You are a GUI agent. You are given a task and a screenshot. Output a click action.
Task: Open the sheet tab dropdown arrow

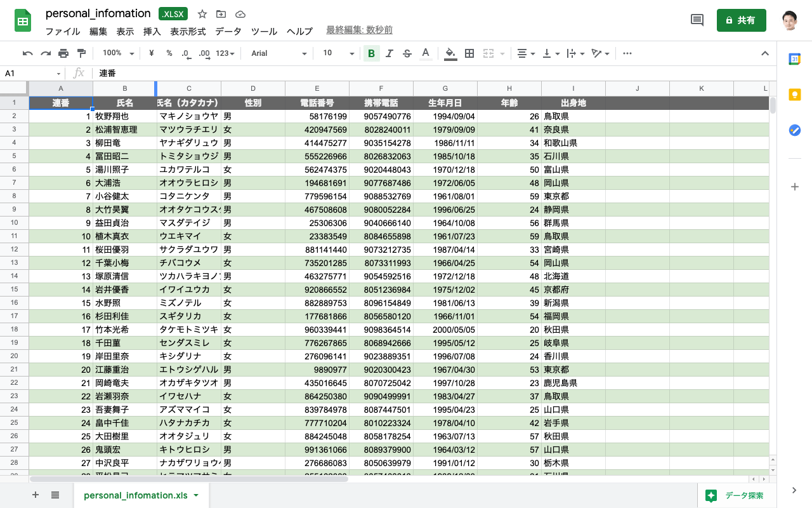click(196, 495)
